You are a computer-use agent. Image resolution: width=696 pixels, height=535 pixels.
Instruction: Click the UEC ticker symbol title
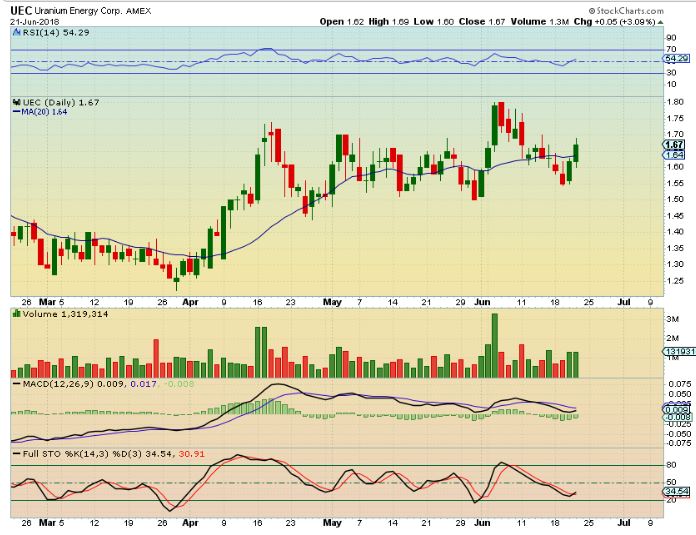(x=21, y=11)
